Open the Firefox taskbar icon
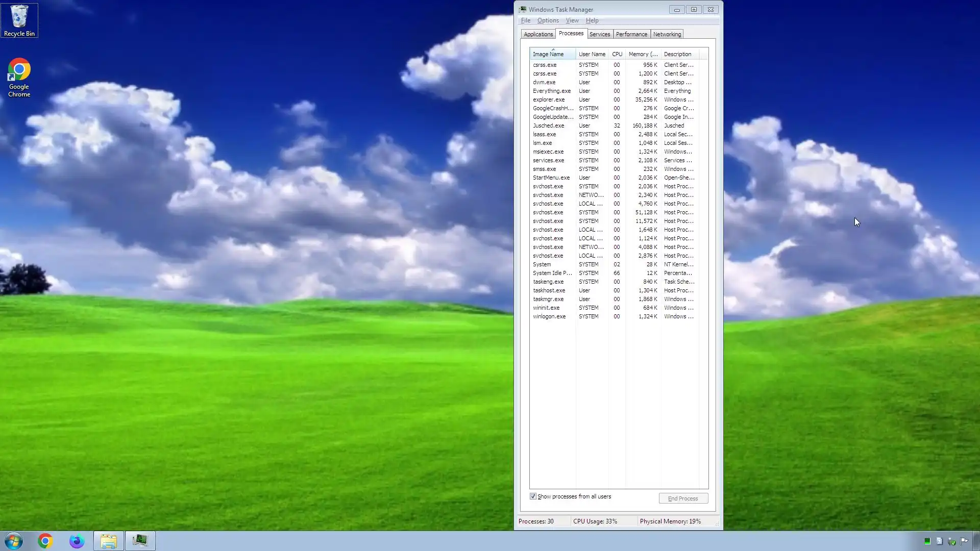Image resolution: width=980 pixels, height=551 pixels. point(77,541)
